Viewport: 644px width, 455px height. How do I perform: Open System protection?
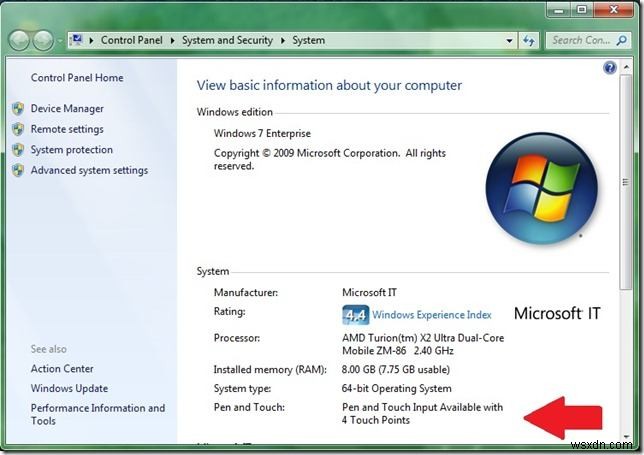click(x=71, y=149)
